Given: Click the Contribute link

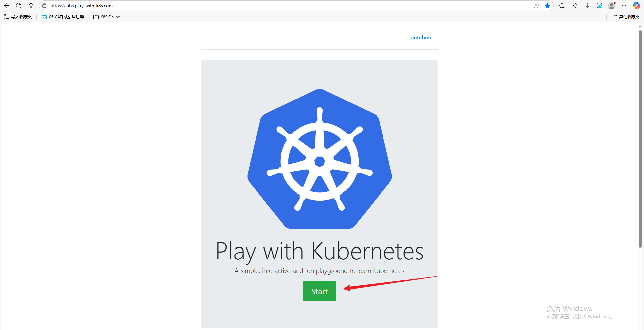Looking at the screenshot, I should (x=420, y=38).
